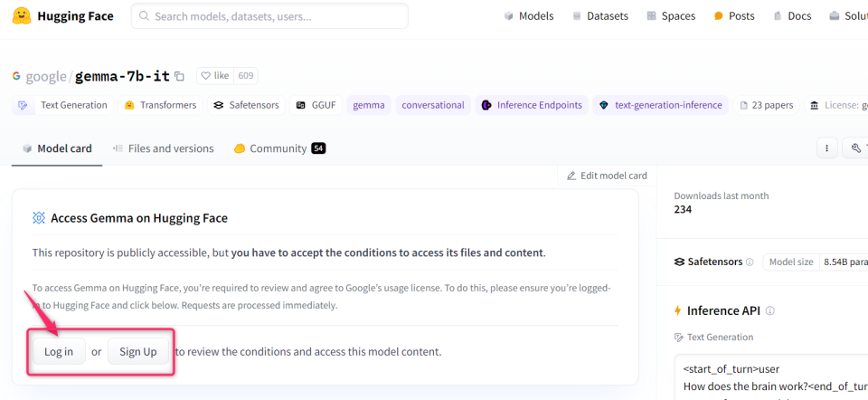This screenshot has height=400, width=868.
Task: Open the 23 papers tag
Action: pos(766,105)
